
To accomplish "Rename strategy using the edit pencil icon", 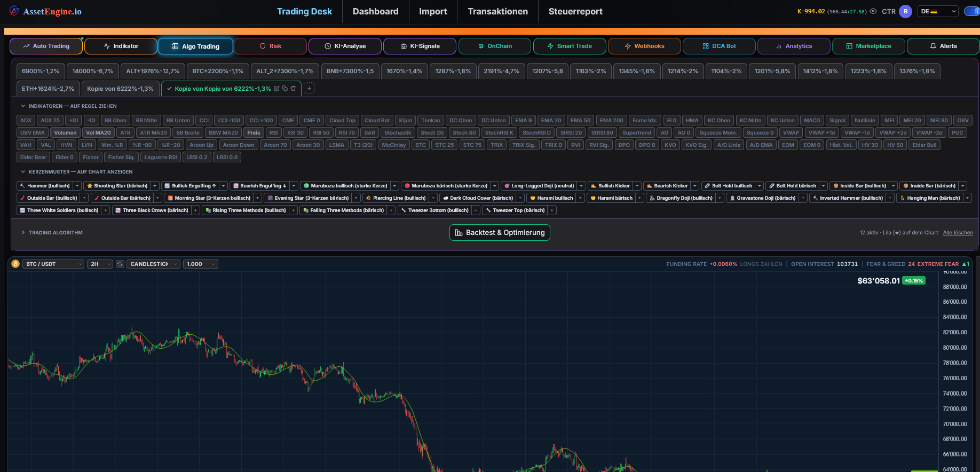I will tap(276, 89).
